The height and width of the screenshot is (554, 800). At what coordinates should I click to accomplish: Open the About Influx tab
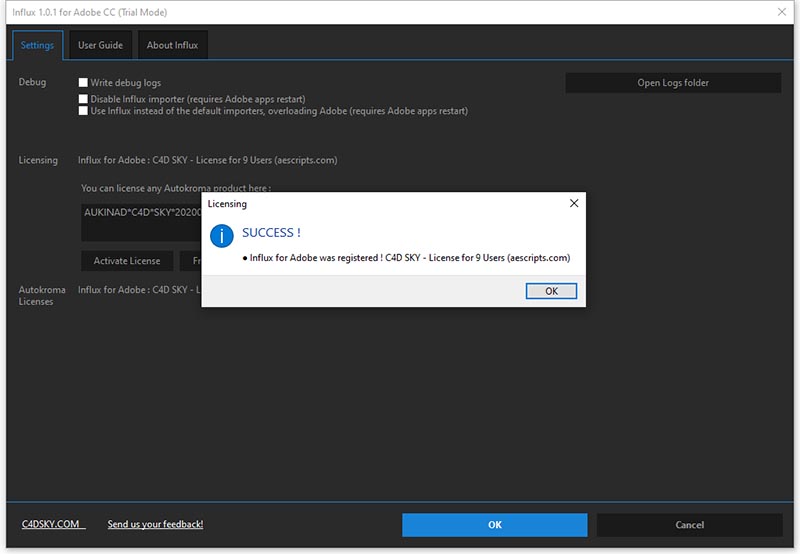pyautogui.click(x=172, y=45)
